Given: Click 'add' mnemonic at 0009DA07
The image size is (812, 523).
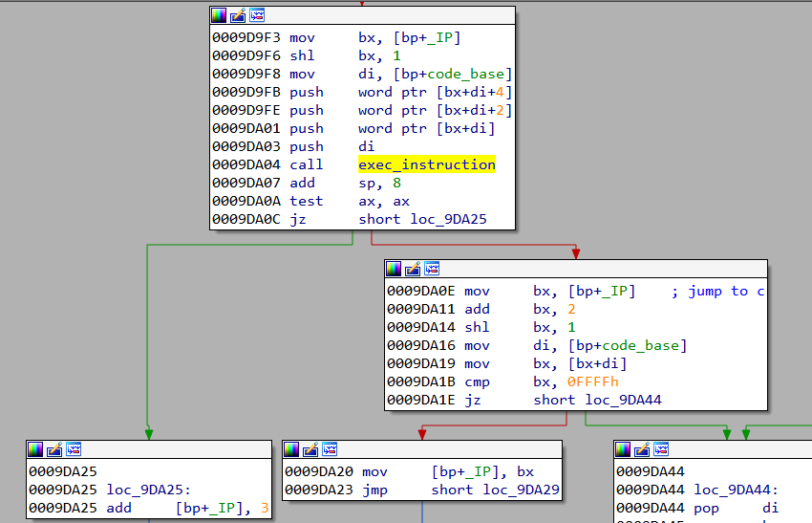Looking at the screenshot, I should [302, 183].
